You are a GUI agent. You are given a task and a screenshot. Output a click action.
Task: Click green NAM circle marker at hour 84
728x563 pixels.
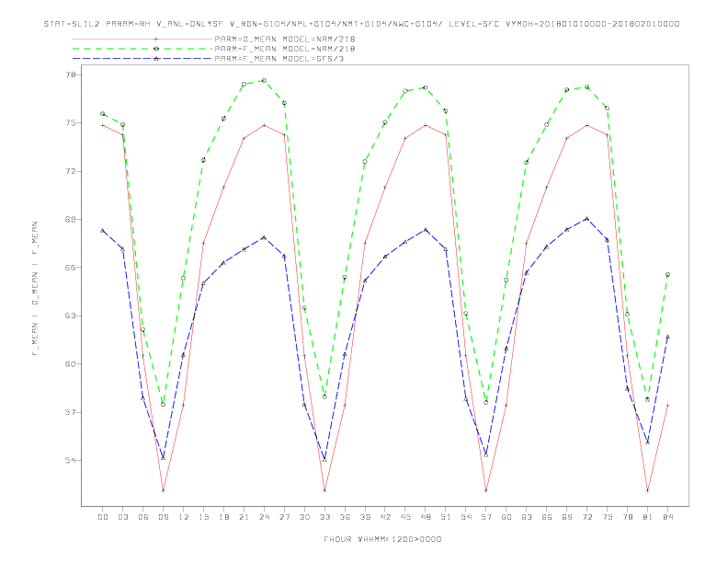668,274
